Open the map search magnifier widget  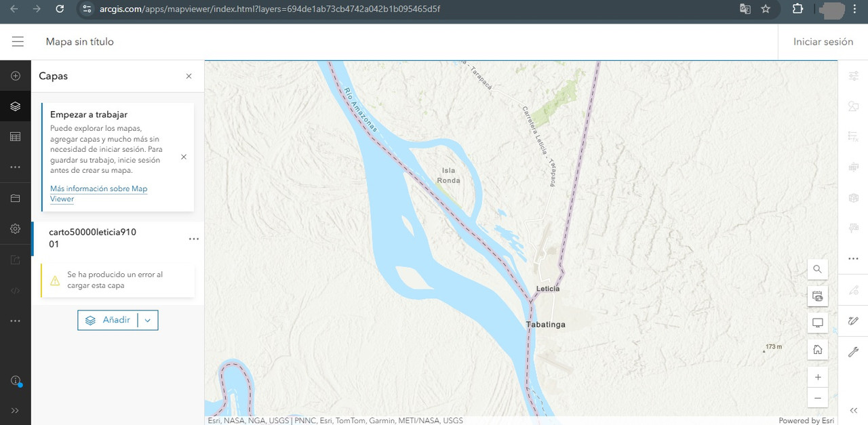(x=818, y=269)
